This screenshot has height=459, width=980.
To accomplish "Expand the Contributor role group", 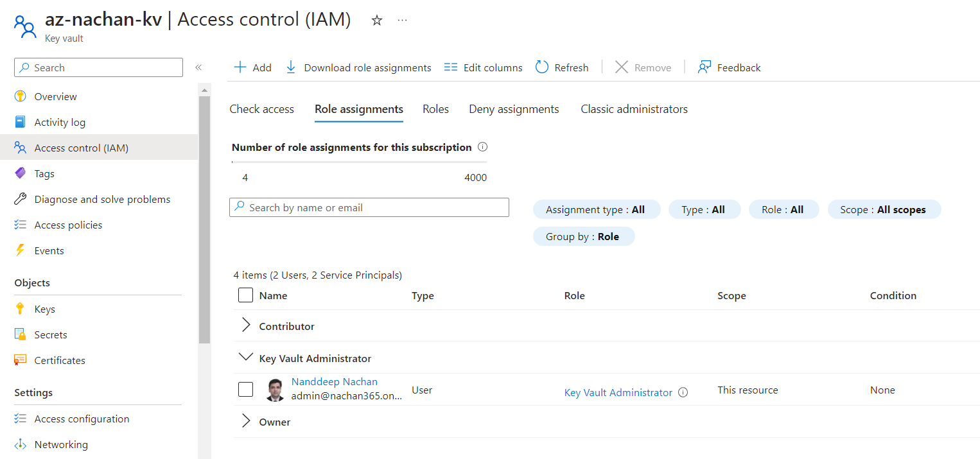I will click(245, 326).
